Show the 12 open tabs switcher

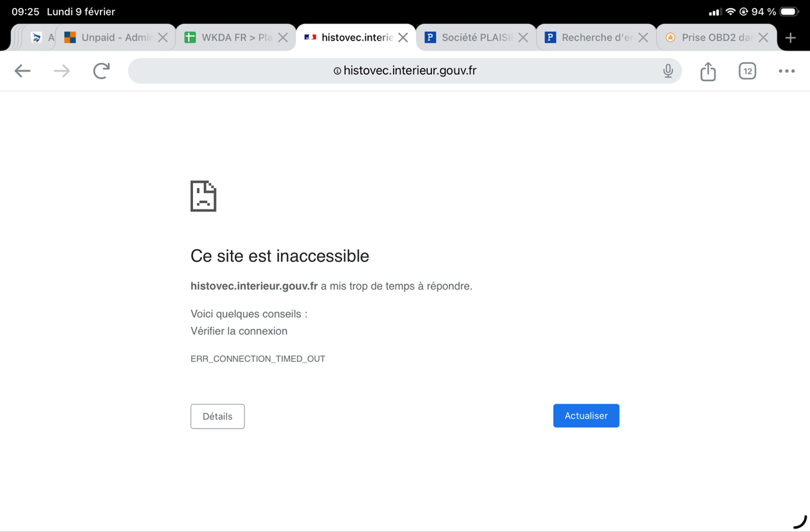[747, 71]
